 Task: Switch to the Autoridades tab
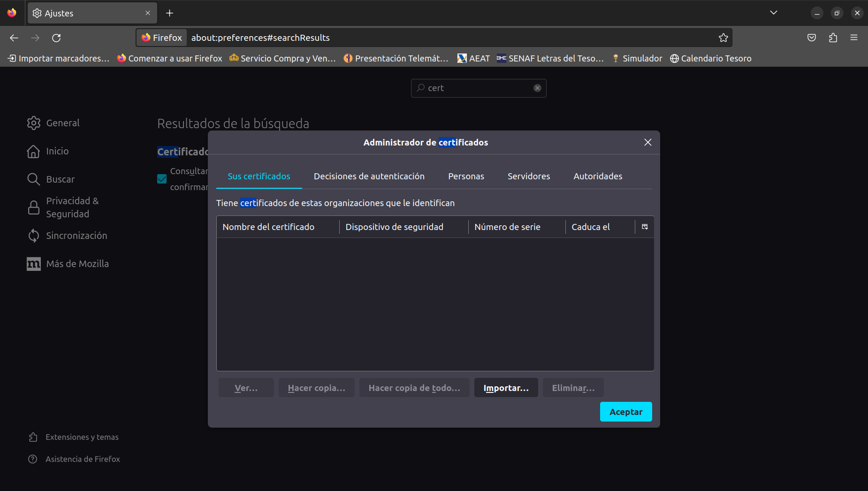[598, 176]
